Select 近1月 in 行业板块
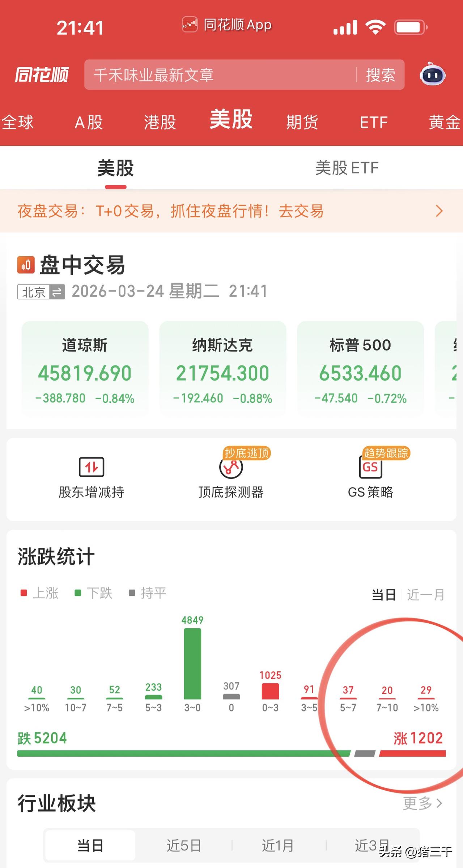The height and width of the screenshot is (868, 463). 278,846
